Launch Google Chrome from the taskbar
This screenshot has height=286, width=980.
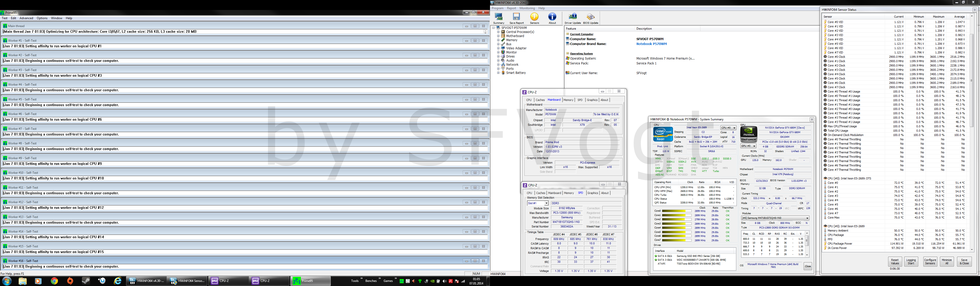click(54, 281)
